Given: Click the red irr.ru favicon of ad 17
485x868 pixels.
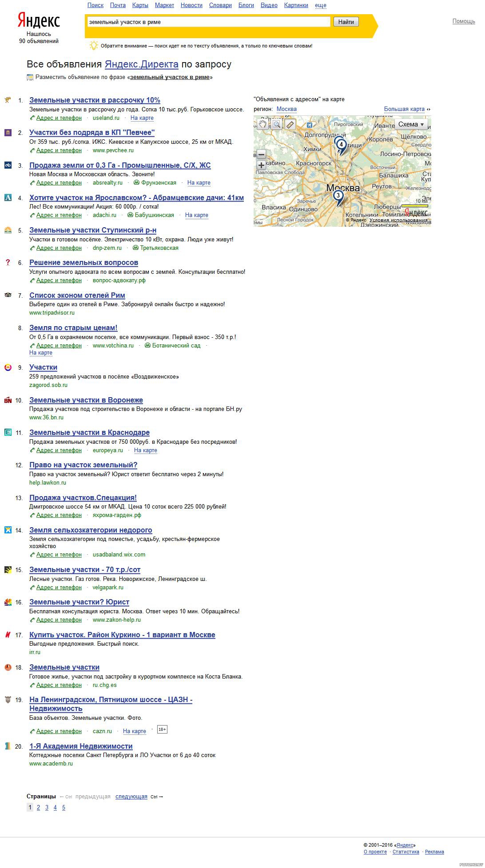Looking at the screenshot, I should 8,635.
